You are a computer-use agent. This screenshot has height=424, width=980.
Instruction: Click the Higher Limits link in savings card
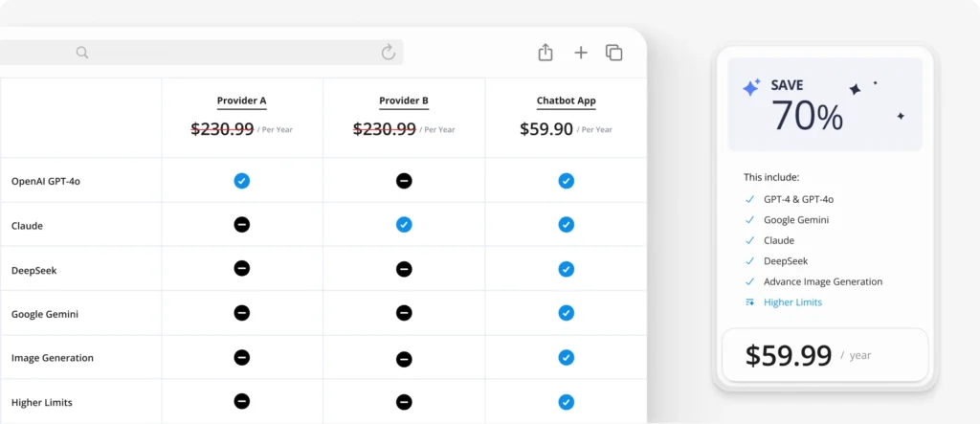[792, 302]
